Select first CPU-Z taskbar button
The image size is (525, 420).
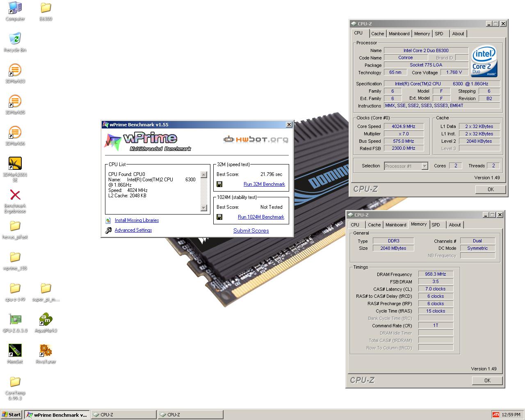(123, 415)
